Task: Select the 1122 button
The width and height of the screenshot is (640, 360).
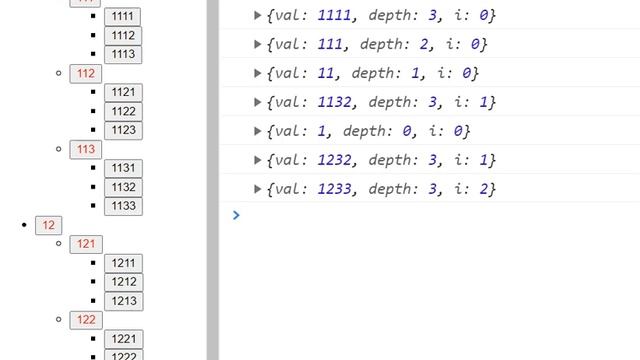Action: (x=123, y=111)
